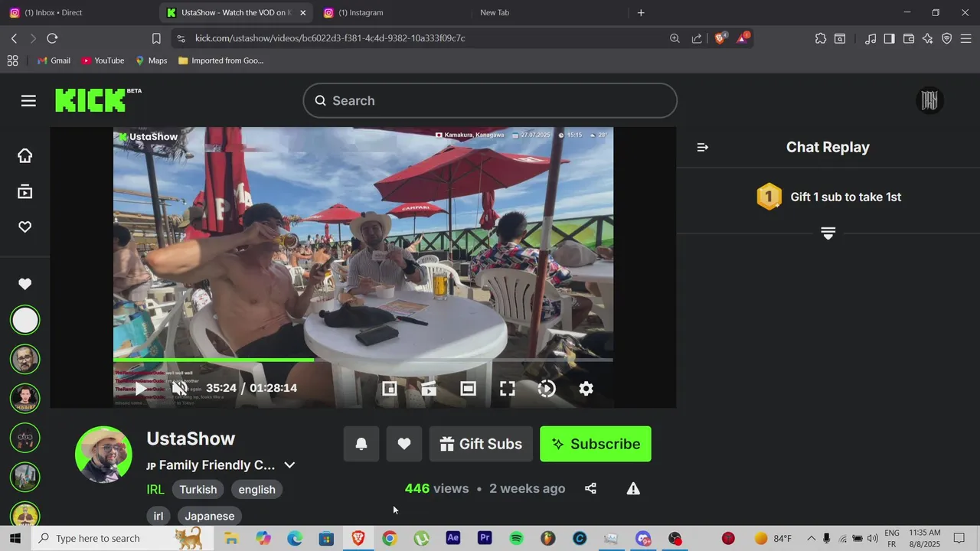This screenshot has height=551, width=980.
Task: Open the Kick hamburger navigation menu
Action: 28,101
